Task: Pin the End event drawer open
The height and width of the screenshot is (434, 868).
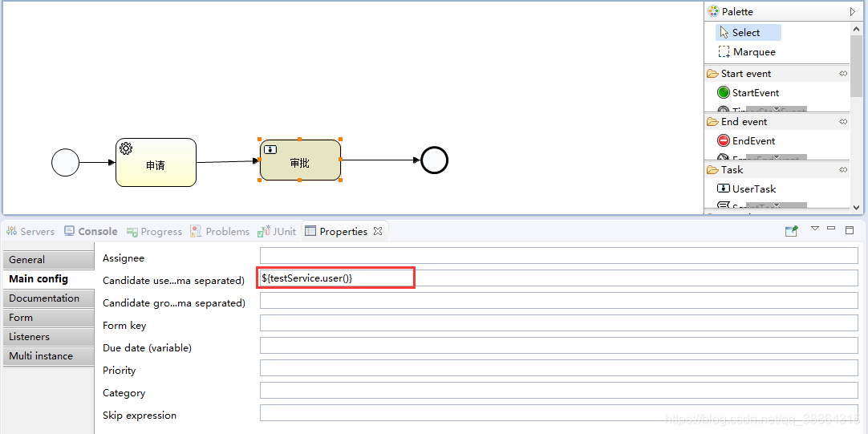Action: tap(843, 122)
